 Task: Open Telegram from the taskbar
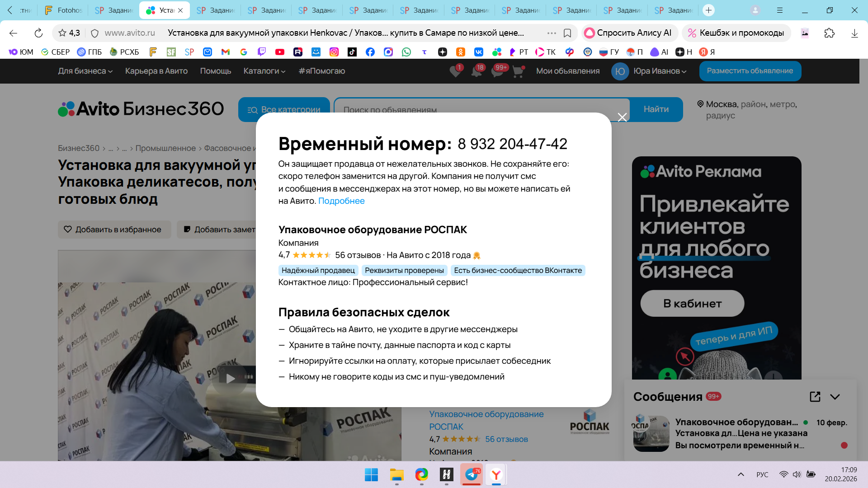click(x=472, y=474)
